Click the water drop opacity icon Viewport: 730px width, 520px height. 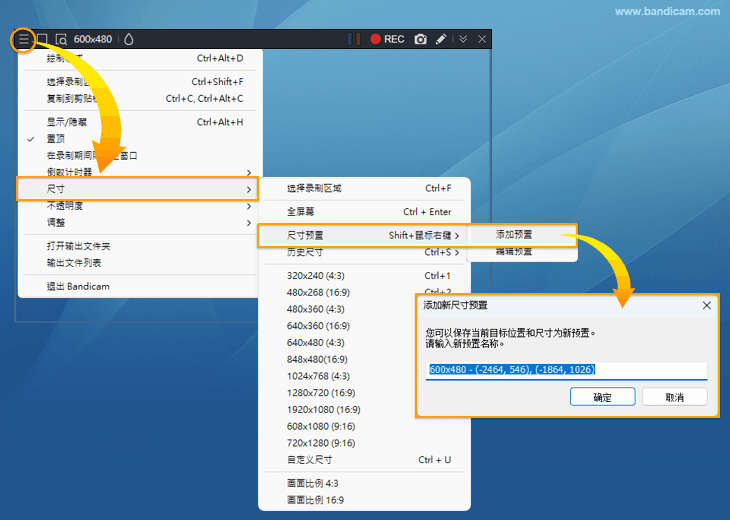129,39
